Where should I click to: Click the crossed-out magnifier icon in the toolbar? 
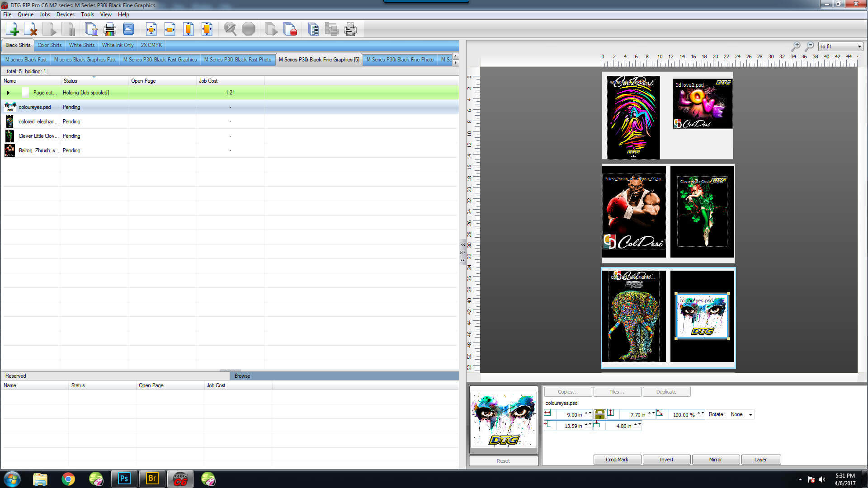point(230,29)
